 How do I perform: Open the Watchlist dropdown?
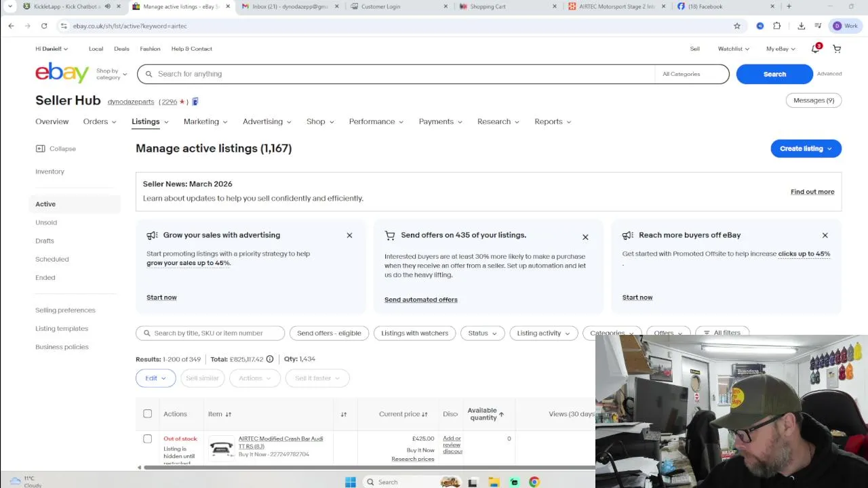734,49
